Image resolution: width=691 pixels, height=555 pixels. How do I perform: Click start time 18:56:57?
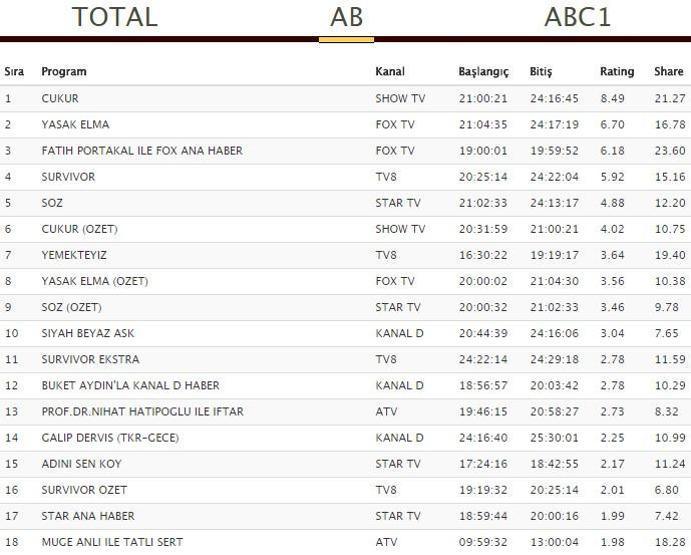483,385
